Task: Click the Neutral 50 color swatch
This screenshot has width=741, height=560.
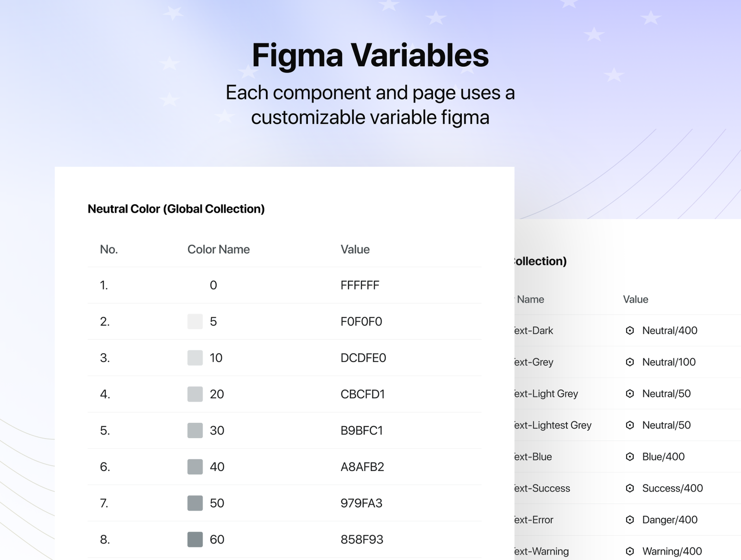Action: click(x=195, y=503)
